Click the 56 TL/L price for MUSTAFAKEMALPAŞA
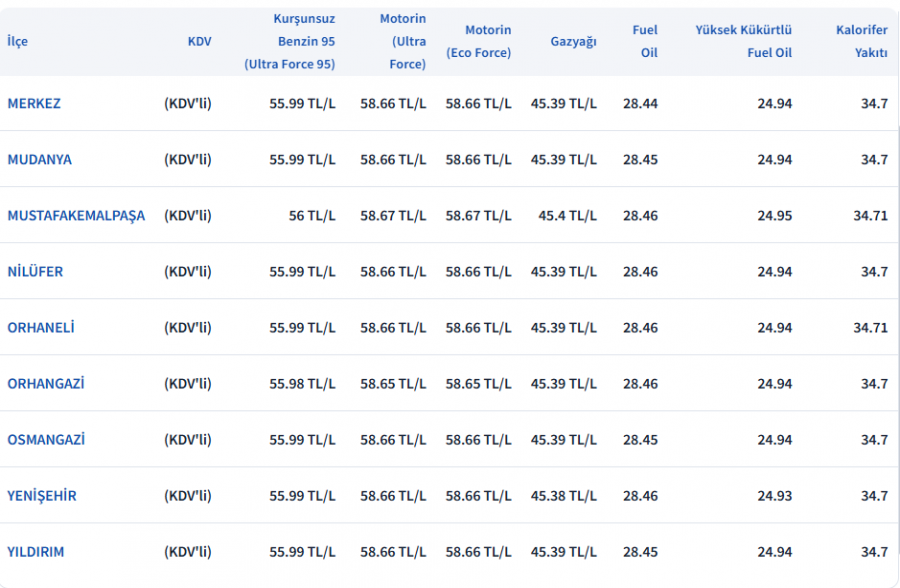 [312, 215]
